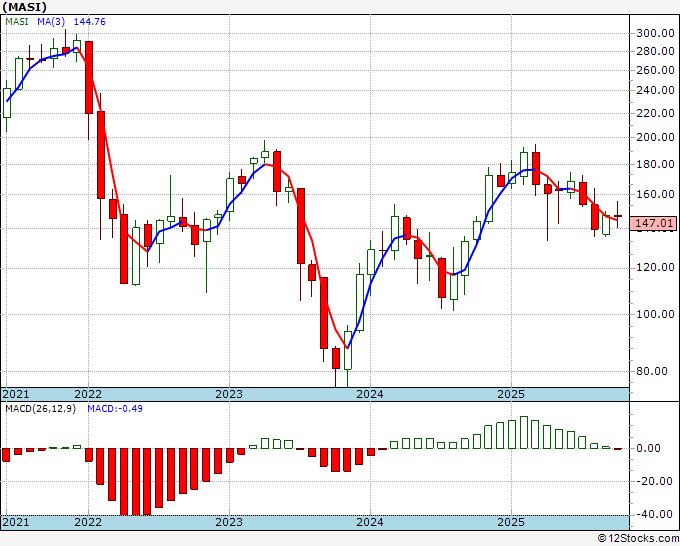The height and width of the screenshot is (546, 680).
Task: Click the 100.00 price axis label
Action: 655,314
